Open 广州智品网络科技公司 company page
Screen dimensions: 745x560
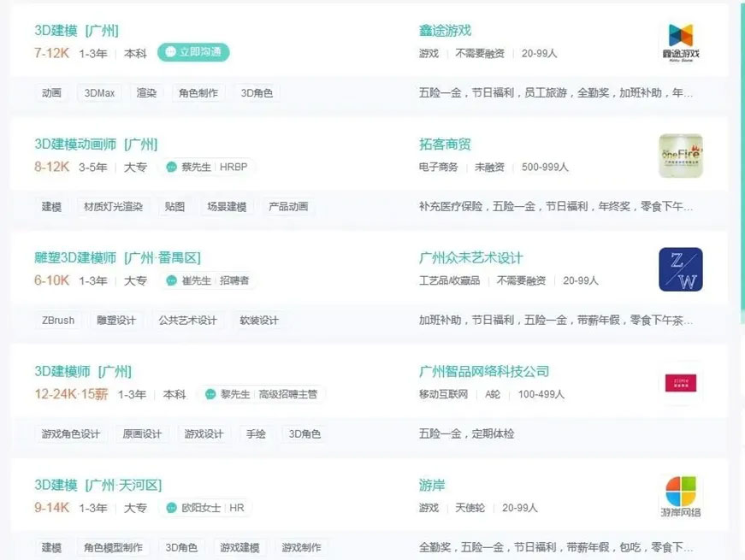coord(483,372)
